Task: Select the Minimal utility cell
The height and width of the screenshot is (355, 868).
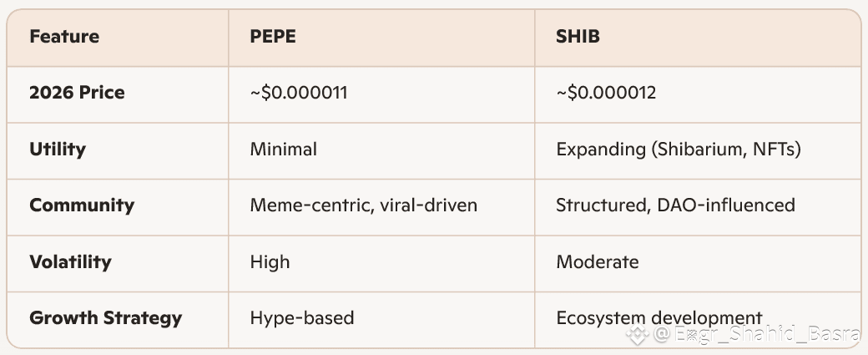Action: point(284,150)
